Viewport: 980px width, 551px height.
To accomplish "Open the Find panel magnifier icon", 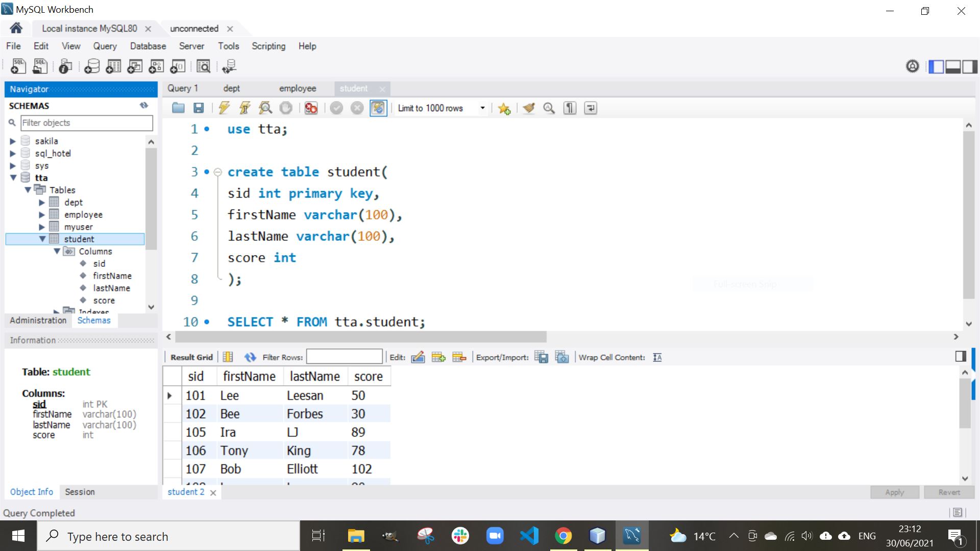I will click(549, 108).
